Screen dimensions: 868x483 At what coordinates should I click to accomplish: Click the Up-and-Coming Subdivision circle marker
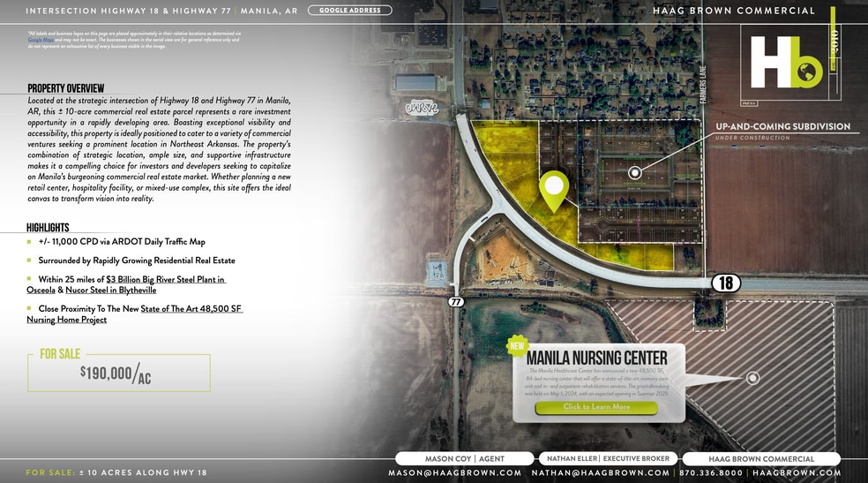[x=634, y=173]
